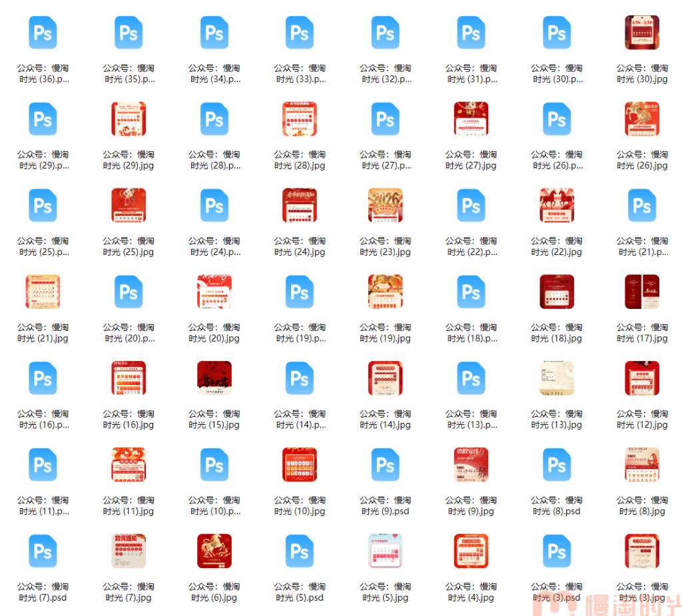
Task: Open the 慢淘时光 (28) Photoshop file icon
Action: 214,119
